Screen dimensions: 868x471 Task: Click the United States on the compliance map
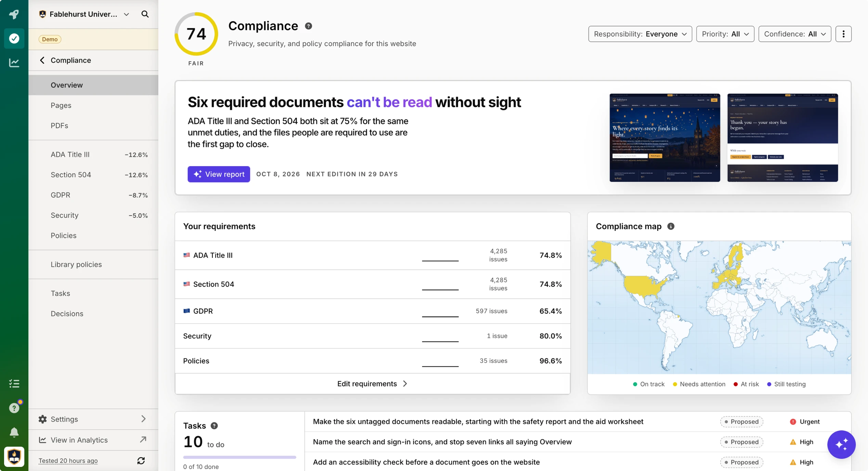(x=643, y=285)
